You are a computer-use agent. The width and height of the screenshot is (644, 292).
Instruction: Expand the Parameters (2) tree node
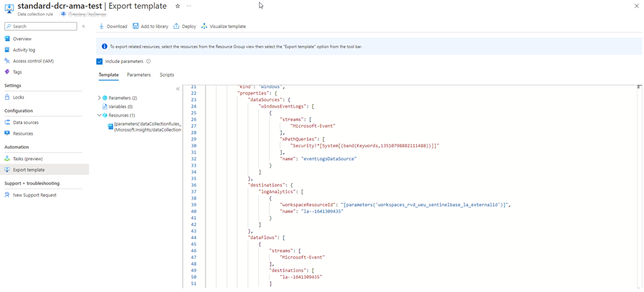coord(99,98)
